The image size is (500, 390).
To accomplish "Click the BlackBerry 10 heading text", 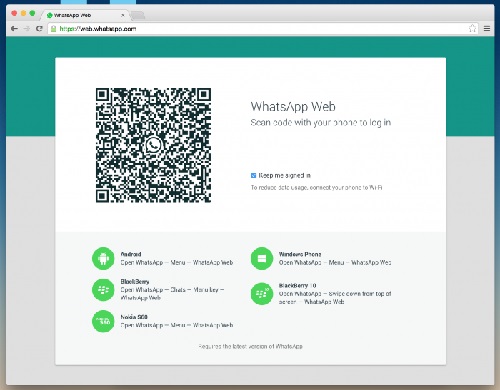I will coord(297,286).
